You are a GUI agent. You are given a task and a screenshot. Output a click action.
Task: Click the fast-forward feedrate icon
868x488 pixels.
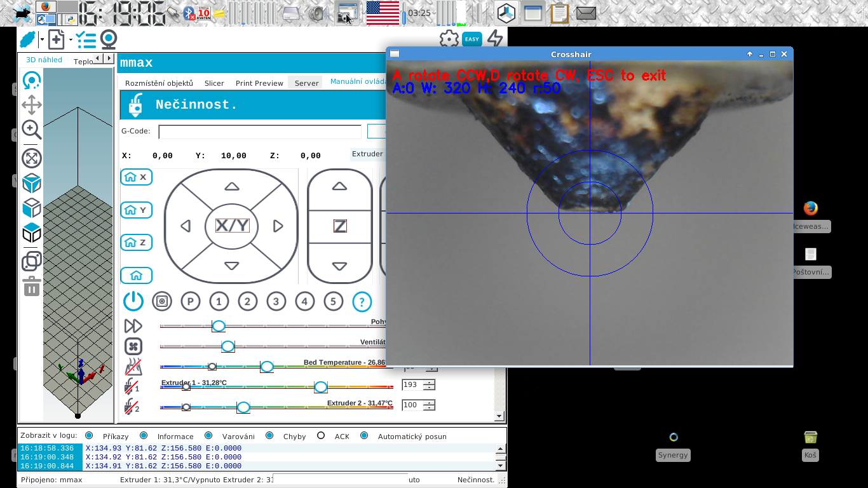click(133, 326)
